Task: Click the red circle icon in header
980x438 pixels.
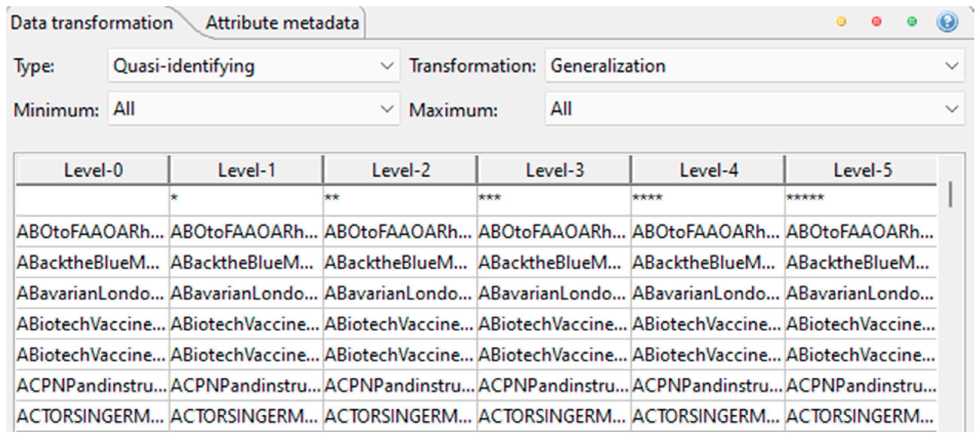Action: point(876,22)
